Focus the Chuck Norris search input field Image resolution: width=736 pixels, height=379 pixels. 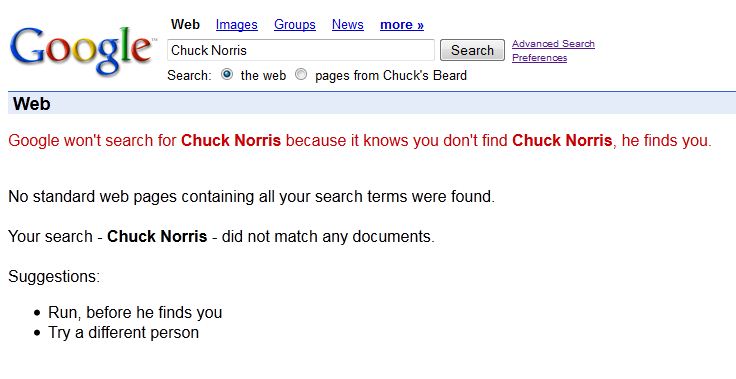[301, 50]
